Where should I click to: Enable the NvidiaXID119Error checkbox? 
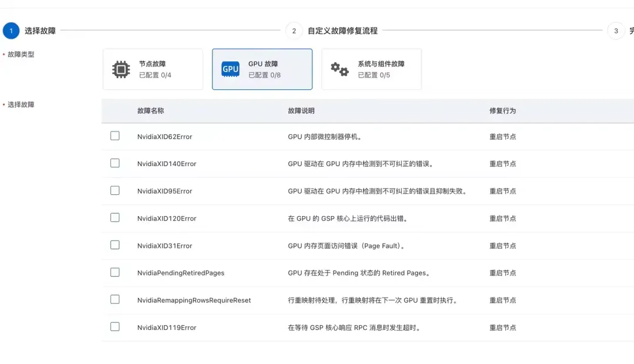115,327
